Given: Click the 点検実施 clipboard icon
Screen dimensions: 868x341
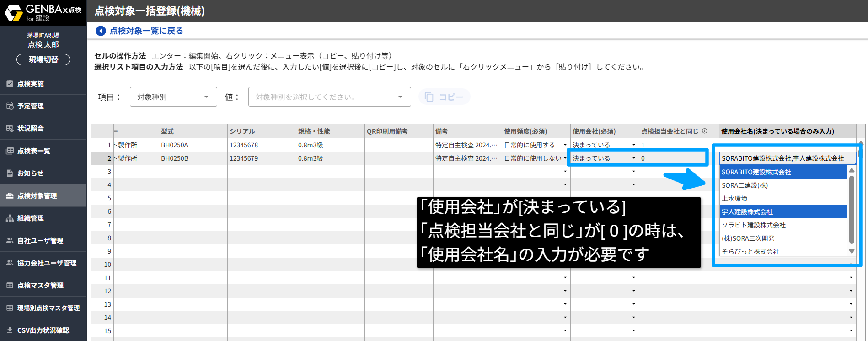Looking at the screenshot, I should [10, 83].
